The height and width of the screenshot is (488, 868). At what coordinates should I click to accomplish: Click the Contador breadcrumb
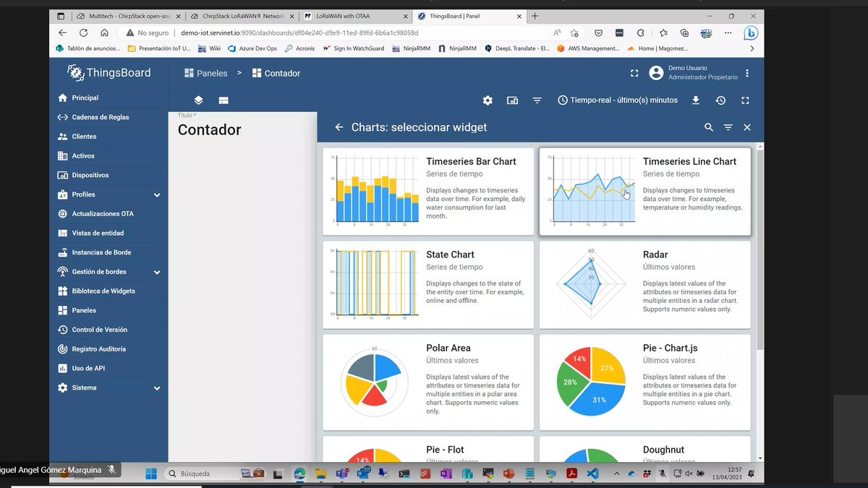[276, 73]
